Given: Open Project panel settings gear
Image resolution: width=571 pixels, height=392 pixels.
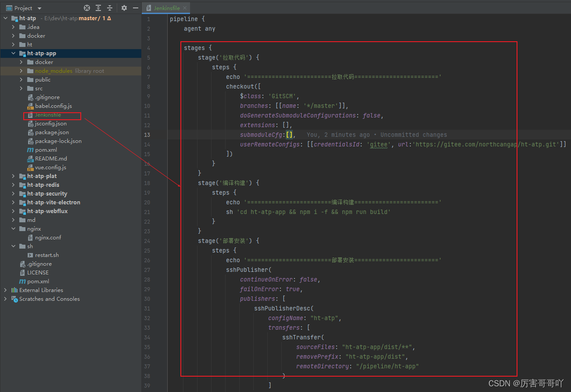Looking at the screenshot, I should (124, 8).
